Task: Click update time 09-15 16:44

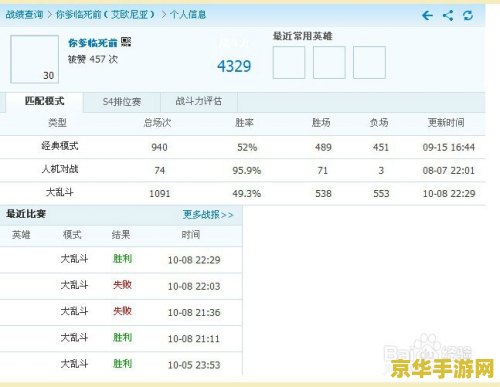Action: (449, 147)
